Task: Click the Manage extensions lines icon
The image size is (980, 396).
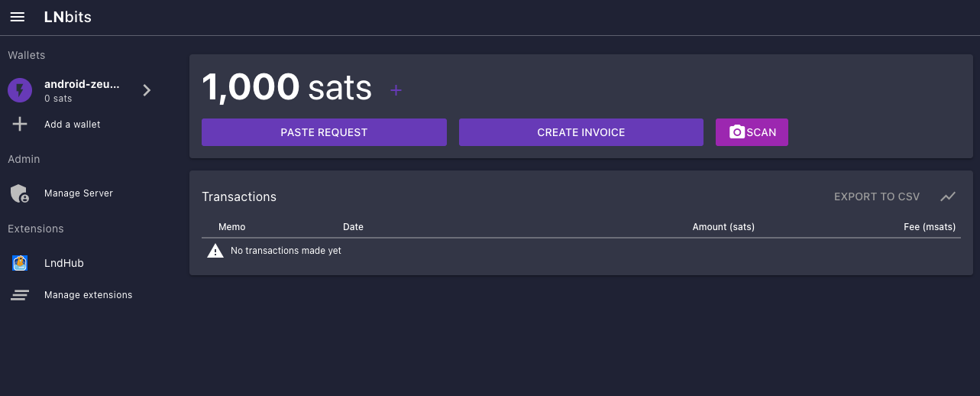Action: coord(20,295)
